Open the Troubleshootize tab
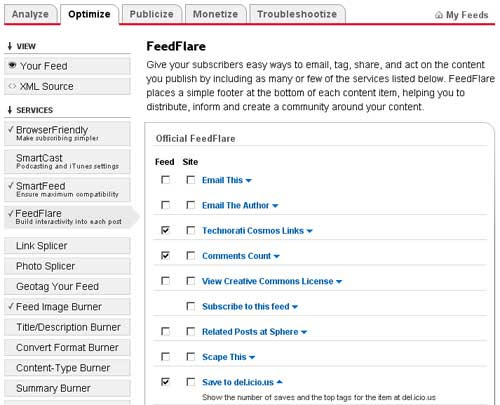 (297, 14)
